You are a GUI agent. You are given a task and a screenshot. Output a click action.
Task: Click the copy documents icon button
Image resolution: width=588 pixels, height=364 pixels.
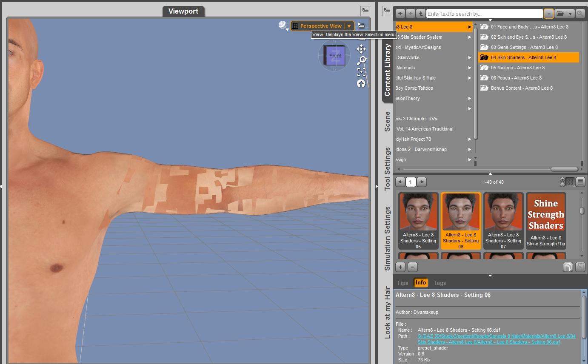pos(568,267)
